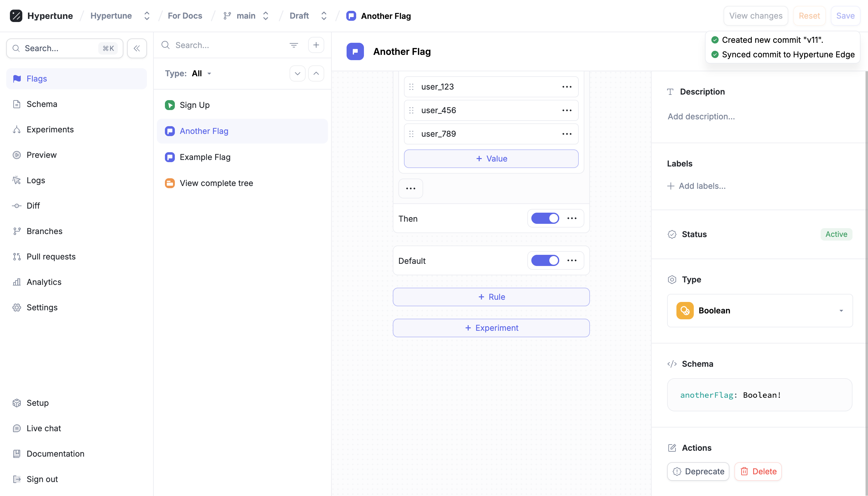Open the Boolean type dropdown
The height and width of the screenshot is (496, 868).
click(x=760, y=311)
